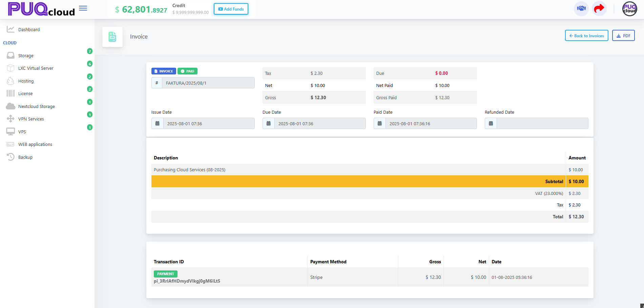This screenshot has height=308, width=644.
Task: Download the invoice PDF
Action: pos(623,36)
